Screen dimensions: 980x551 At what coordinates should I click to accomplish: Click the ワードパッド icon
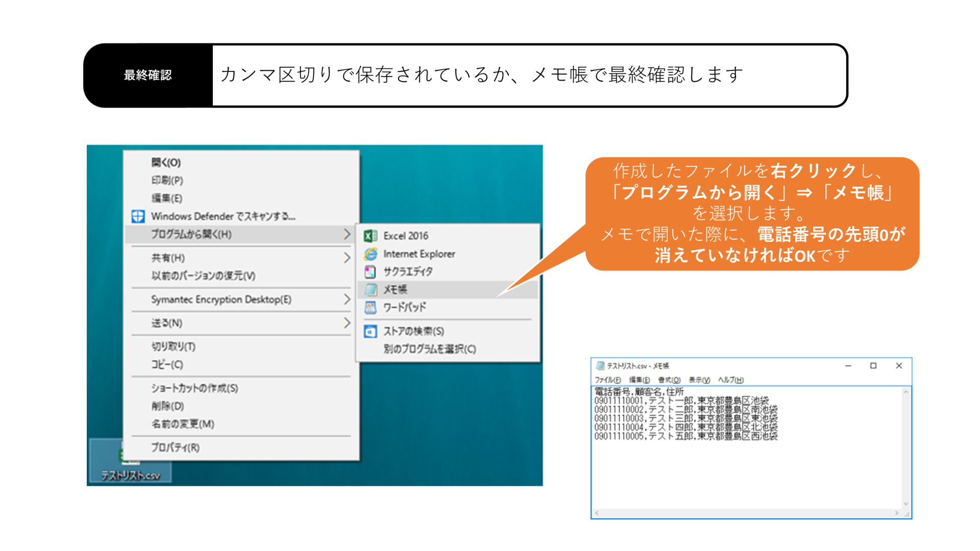(x=371, y=307)
